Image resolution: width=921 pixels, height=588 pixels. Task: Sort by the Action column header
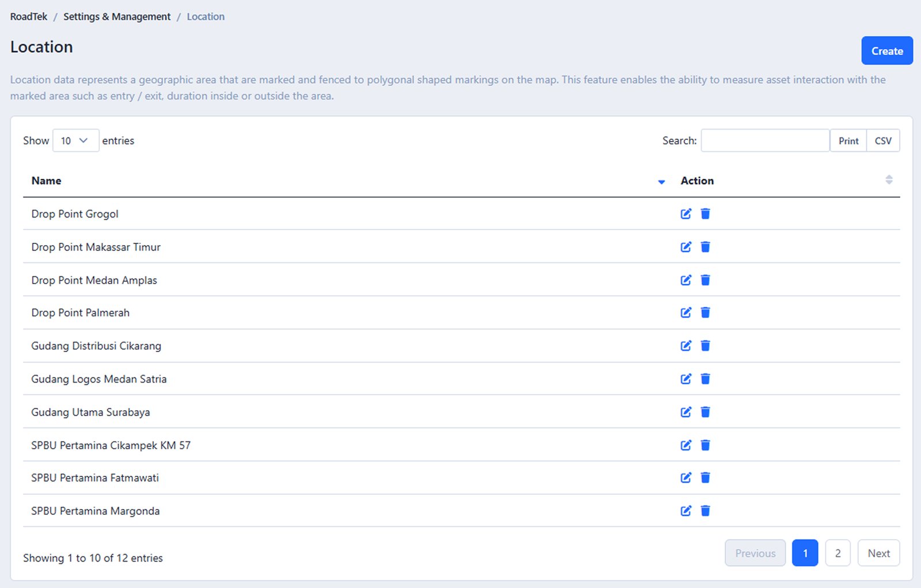[x=697, y=181]
